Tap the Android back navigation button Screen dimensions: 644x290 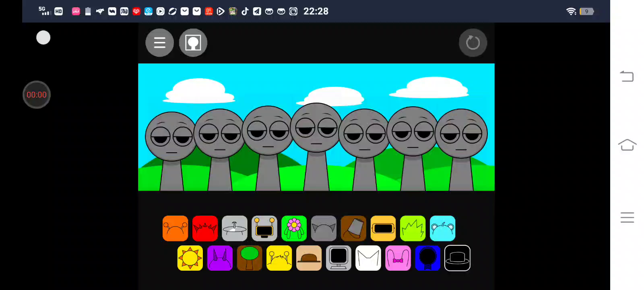tap(627, 76)
